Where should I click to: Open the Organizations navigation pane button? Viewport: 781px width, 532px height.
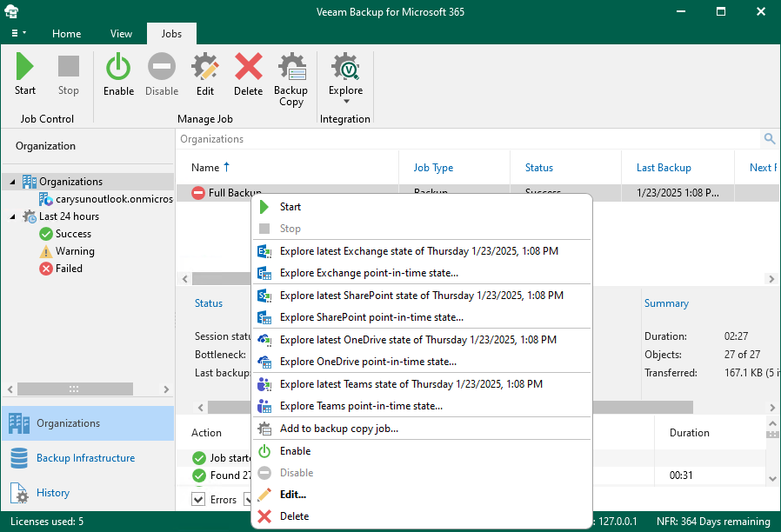point(88,423)
